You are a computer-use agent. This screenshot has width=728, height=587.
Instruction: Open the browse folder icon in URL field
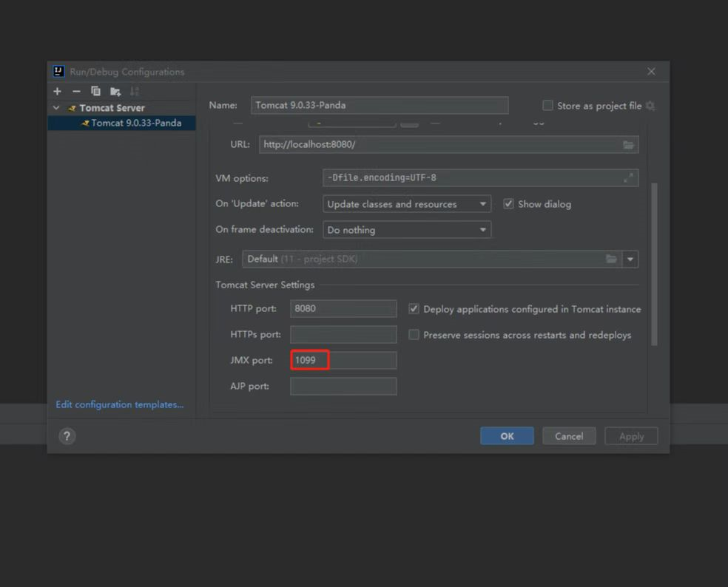click(x=628, y=145)
